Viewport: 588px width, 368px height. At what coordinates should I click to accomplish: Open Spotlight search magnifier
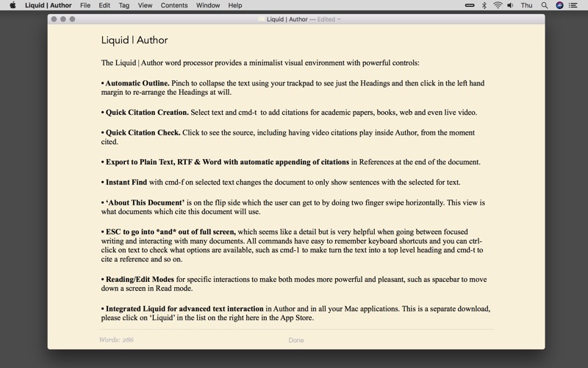pos(544,5)
